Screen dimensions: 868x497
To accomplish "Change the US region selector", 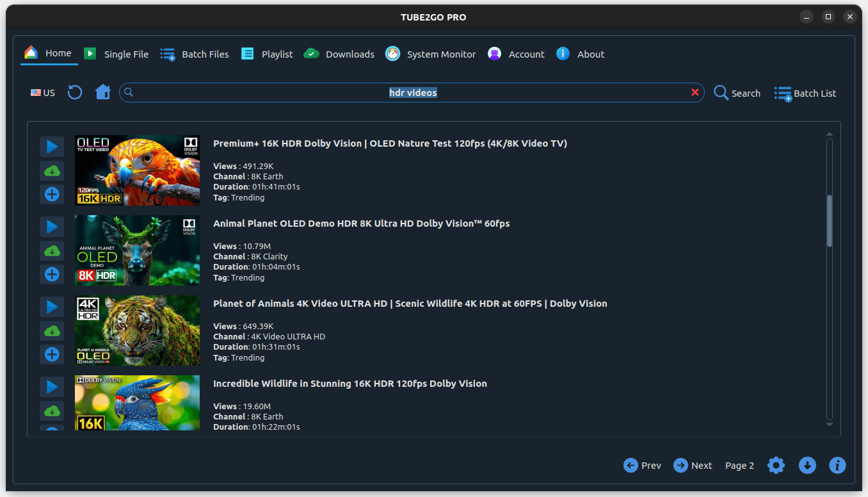I will 43,93.
